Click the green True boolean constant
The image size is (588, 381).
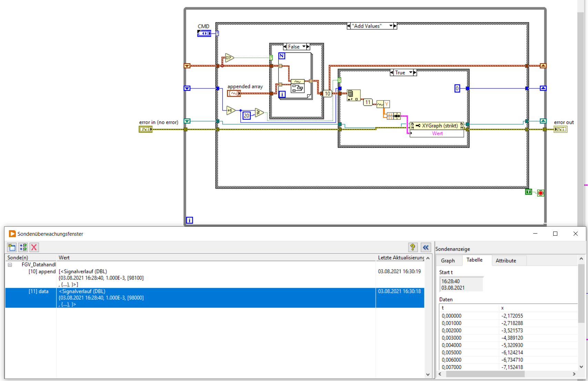pos(528,192)
